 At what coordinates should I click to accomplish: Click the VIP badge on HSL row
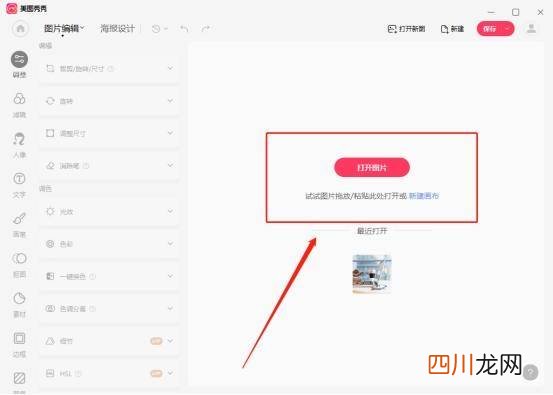pyautogui.click(x=156, y=373)
